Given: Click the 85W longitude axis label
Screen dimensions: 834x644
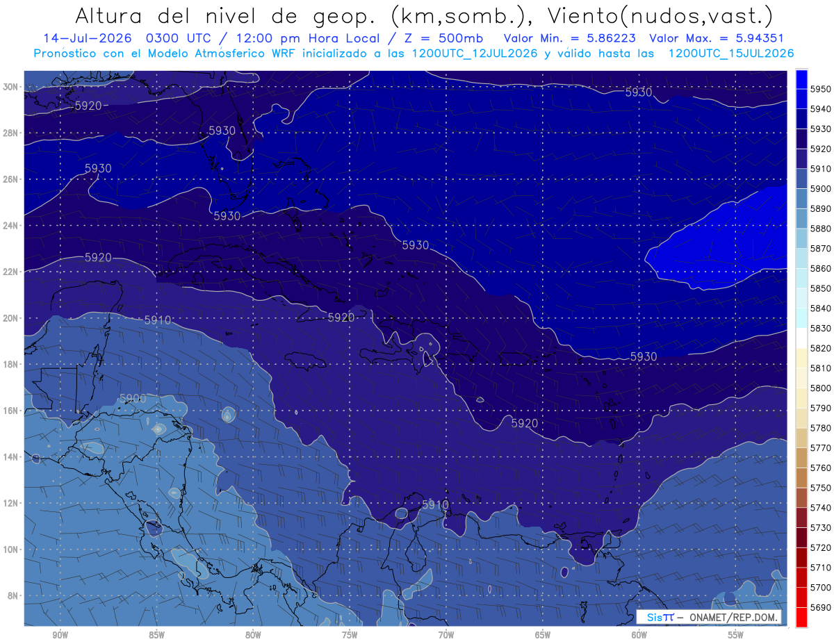Looking at the screenshot, I should tap(156, 635).
